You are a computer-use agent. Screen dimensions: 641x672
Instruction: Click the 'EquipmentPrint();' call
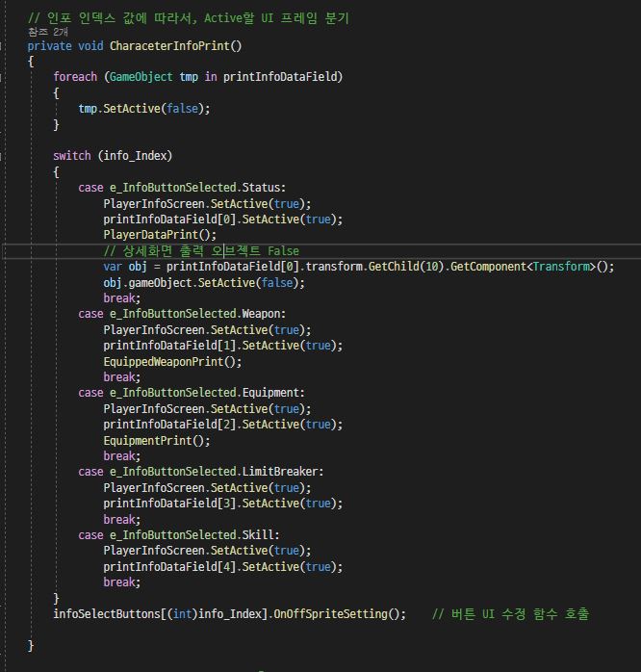(x=157, y=440)
